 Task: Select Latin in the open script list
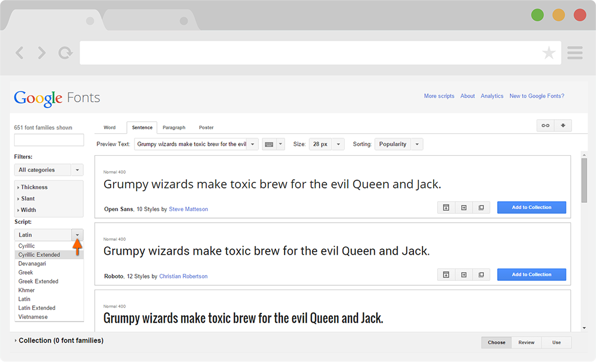click(49, 299)
